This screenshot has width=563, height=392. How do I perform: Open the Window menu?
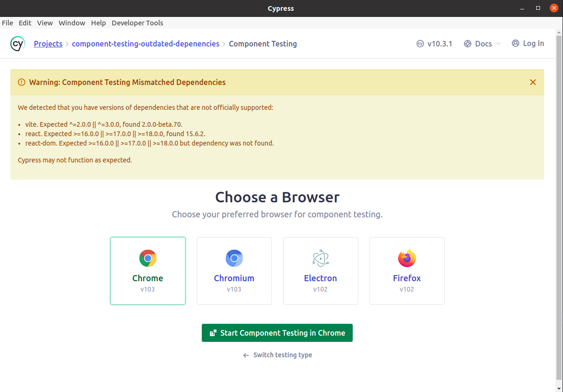[x=72, y=23]
